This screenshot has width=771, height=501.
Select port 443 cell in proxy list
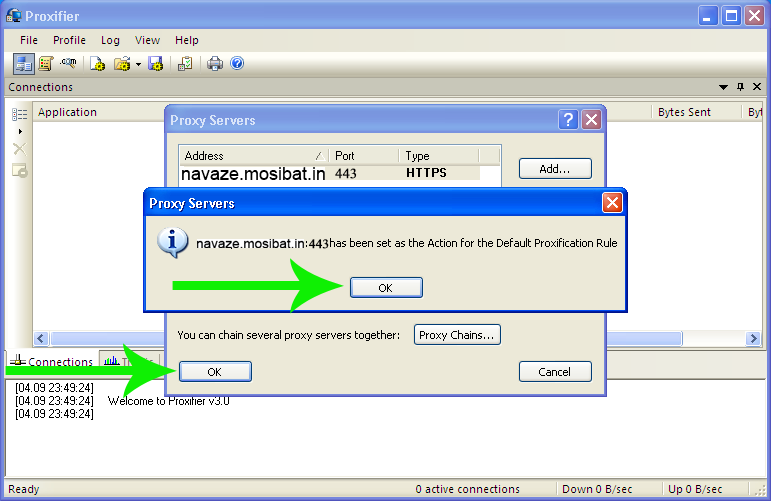click(x=346, y=174)
